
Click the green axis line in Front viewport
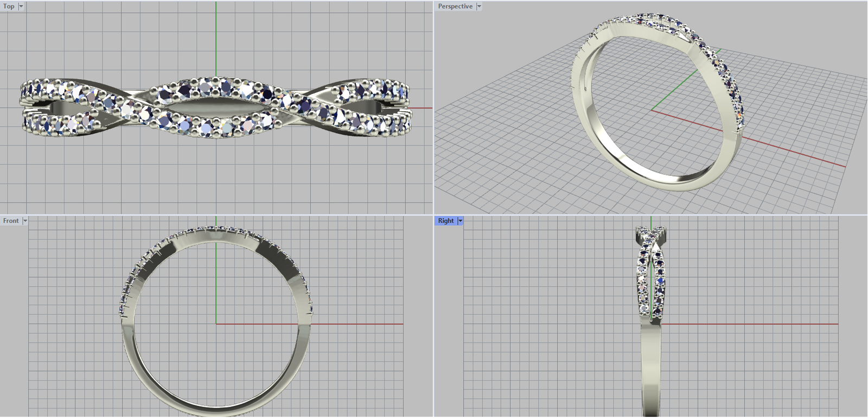(x=216, y=282)
